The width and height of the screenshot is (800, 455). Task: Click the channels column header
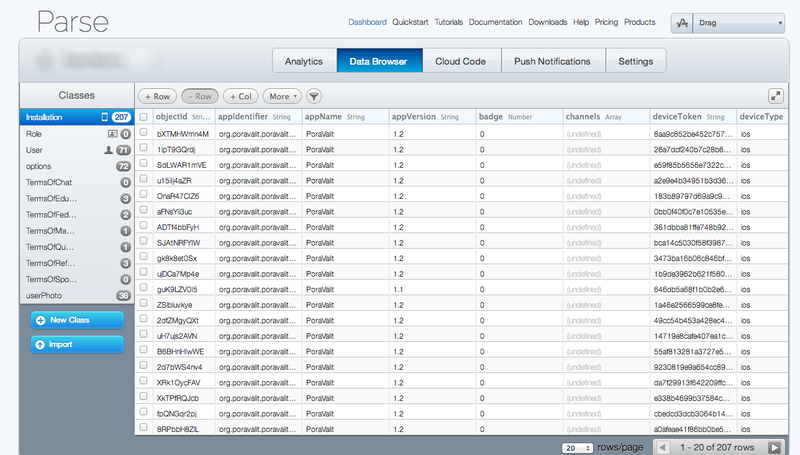tap(607, 117)
